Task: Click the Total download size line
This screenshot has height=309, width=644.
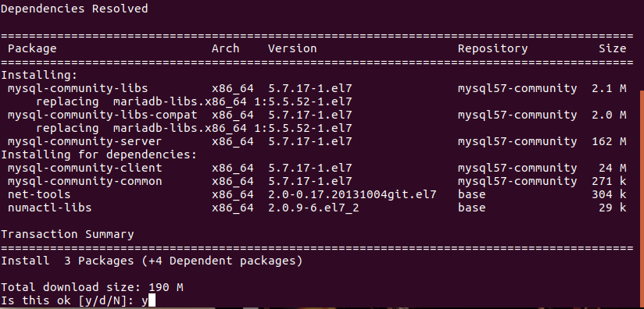Action: (x=92, y=287)
